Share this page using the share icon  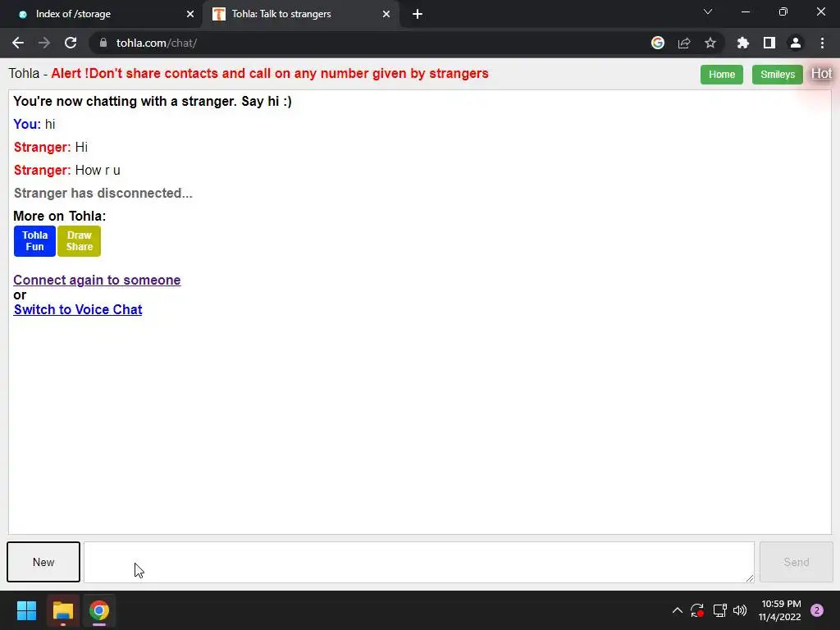coord(684,43)
